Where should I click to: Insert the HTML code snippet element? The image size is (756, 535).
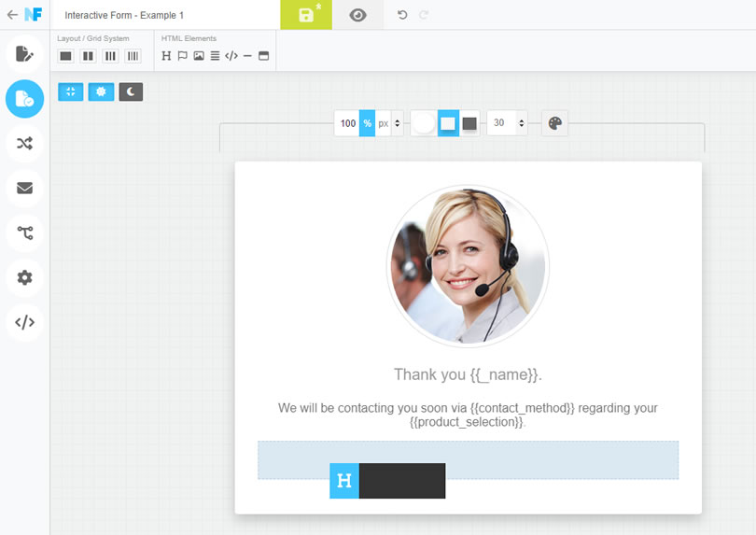click(x=231, y=56)
